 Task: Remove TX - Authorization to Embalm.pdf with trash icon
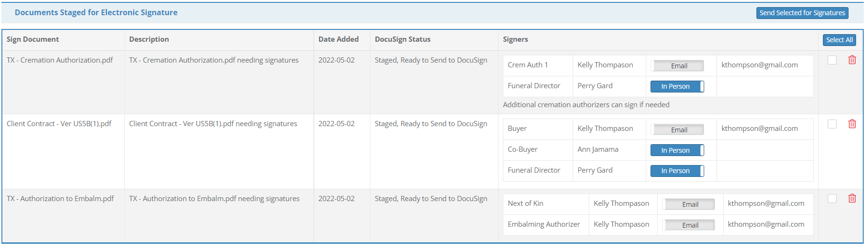852,199
